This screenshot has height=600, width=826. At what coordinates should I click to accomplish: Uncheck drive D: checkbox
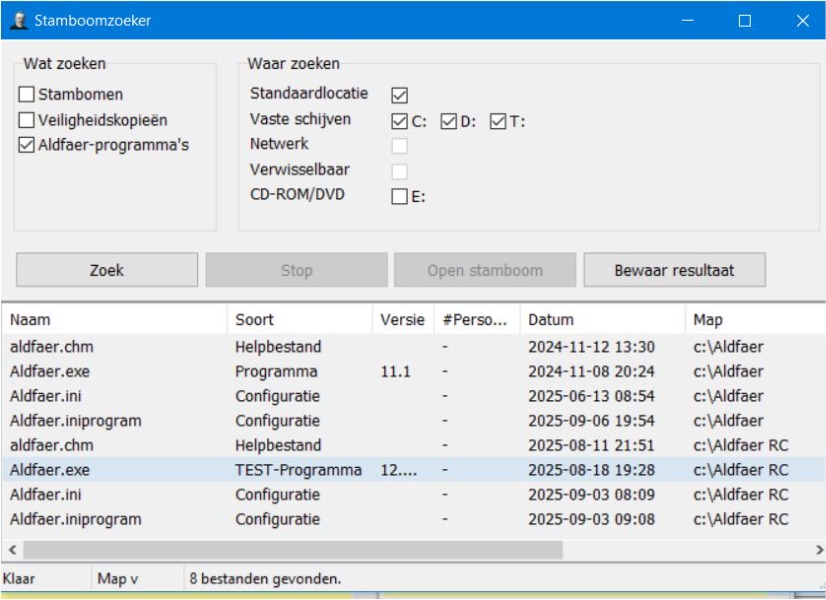click(449, 121)
